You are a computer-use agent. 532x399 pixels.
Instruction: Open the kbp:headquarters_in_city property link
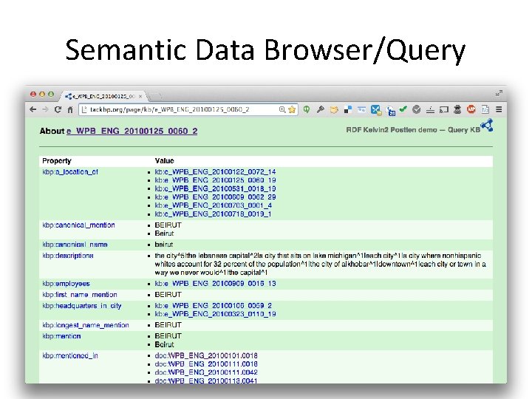[x=82, y=306]
